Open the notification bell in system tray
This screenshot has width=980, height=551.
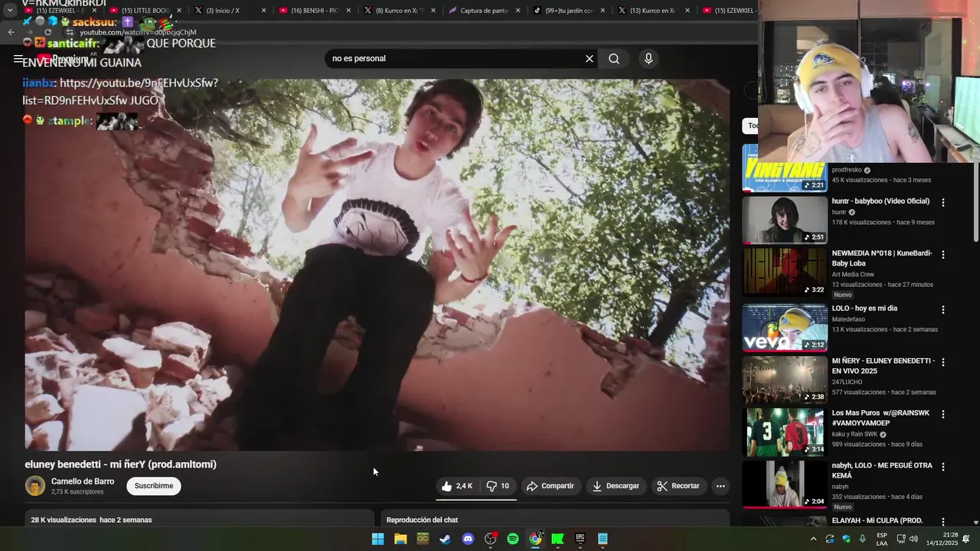tap(965, 539)
